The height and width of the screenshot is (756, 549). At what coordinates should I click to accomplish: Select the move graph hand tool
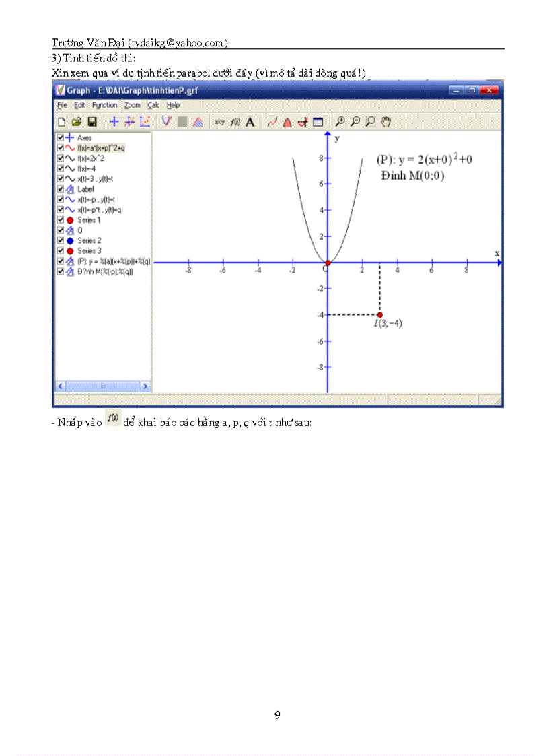point(385,122)
